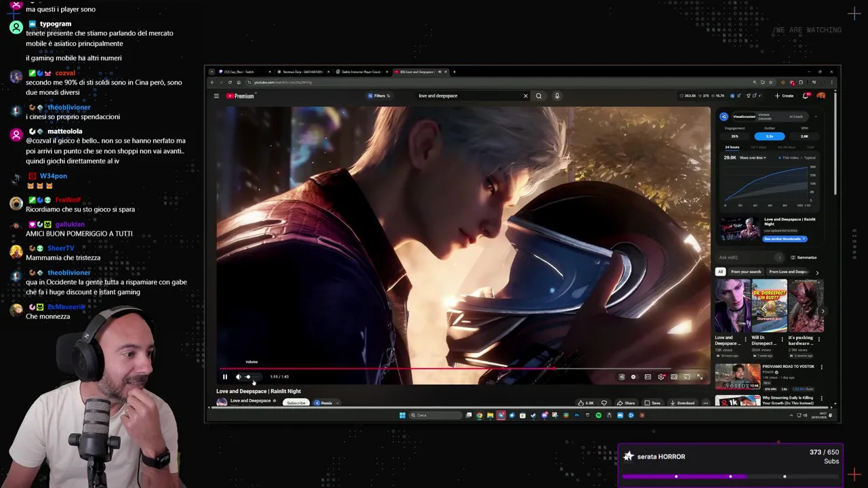Viewport: 868px width, 488px height.
Task: Select the Visualizzazioni tab in the vidIQ panel
Action: (745, 117)
